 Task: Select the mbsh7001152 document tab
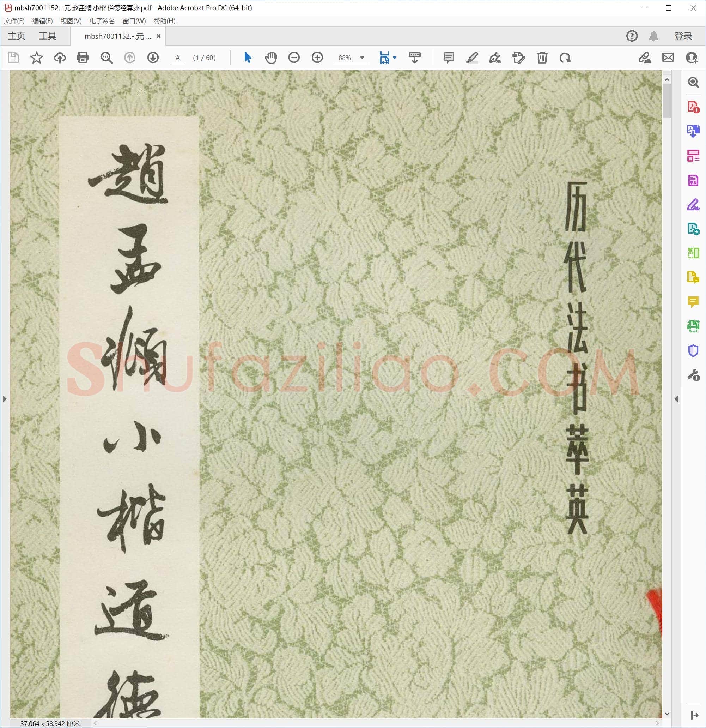(x=118, y=36)
